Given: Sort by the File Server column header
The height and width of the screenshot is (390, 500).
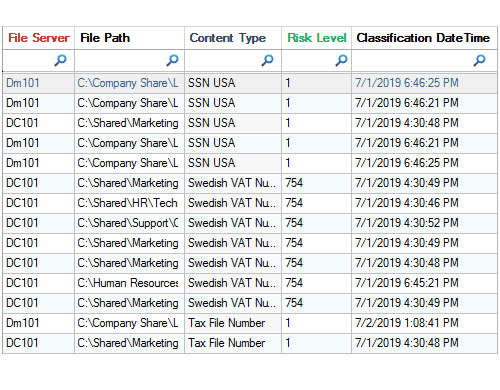Looking at the screenshot, I should tap(39, 38).
